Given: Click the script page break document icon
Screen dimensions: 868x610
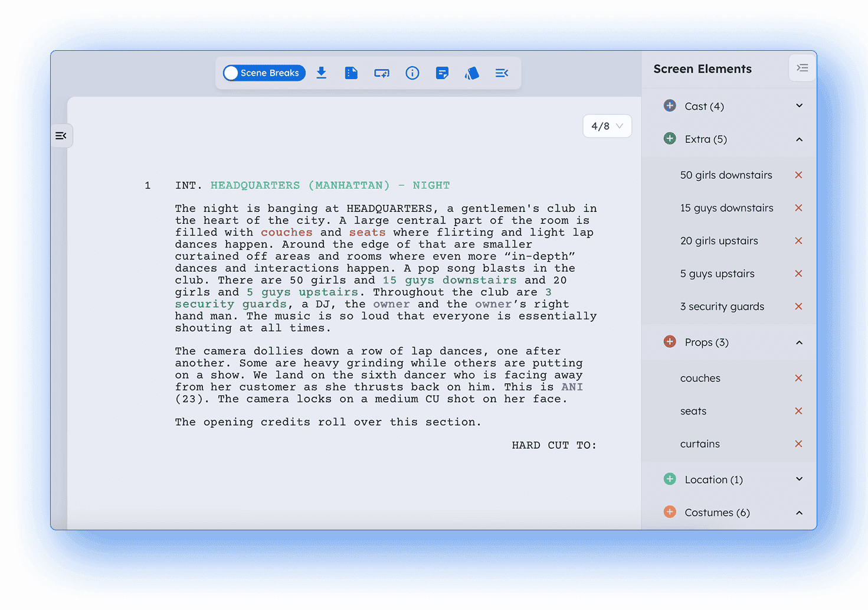Looking at the screenshot, I should (x=351, y=73).
